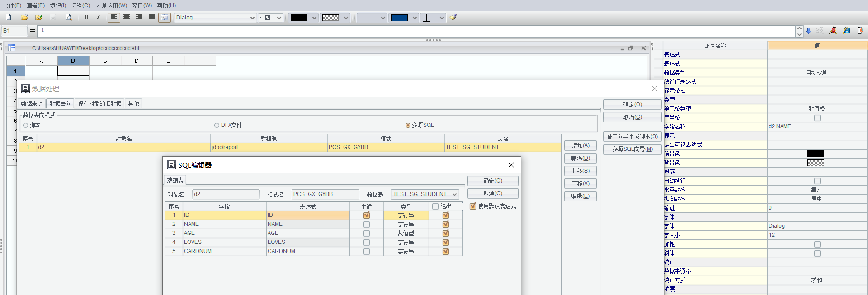Click the format painter brush icon
The image size is (868, 295).
(453, 18)
